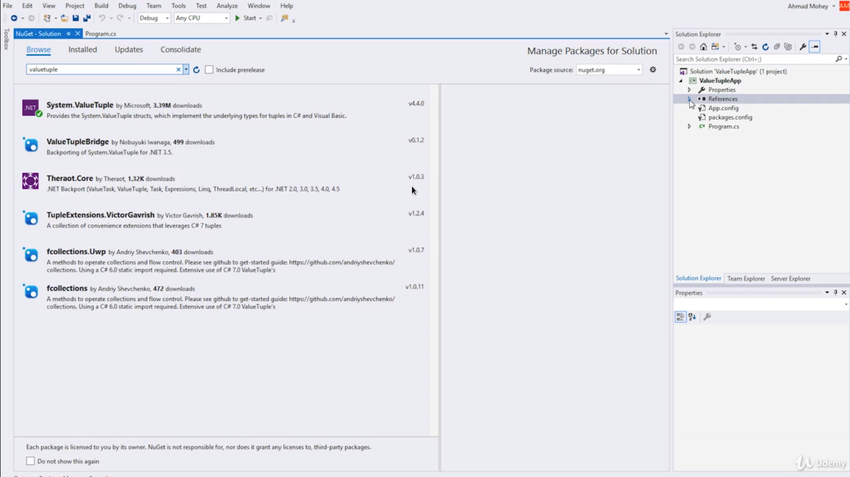850x477 pixels.
Task: Open the Analyze menu
Action: tap(227, 6)
